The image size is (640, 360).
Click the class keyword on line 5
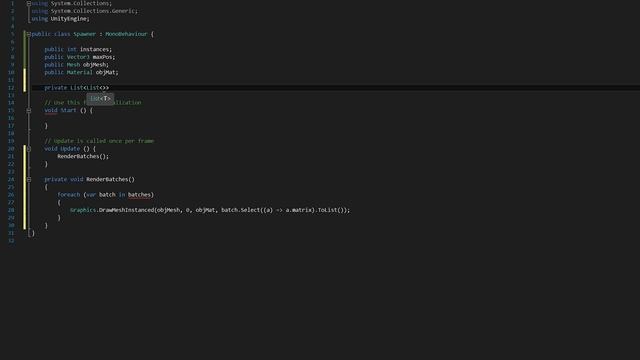pos(62,34)
